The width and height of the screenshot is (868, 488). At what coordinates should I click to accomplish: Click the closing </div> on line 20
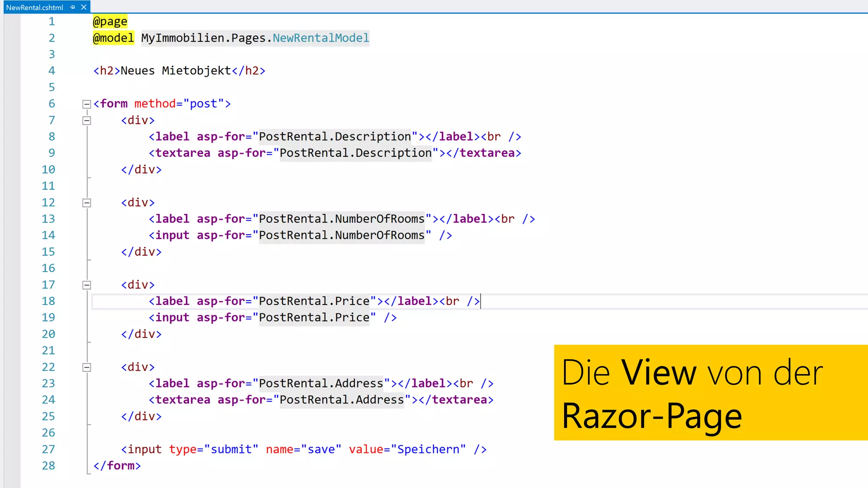coord(141,334)
